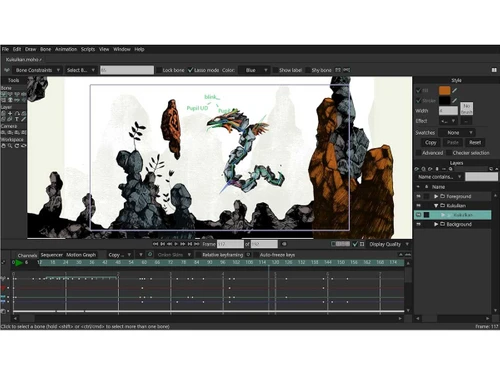The height and width of the screenshot is (375, 500).
Task: Switch to the Sequencer tab
Action: (x=52, y=255)
